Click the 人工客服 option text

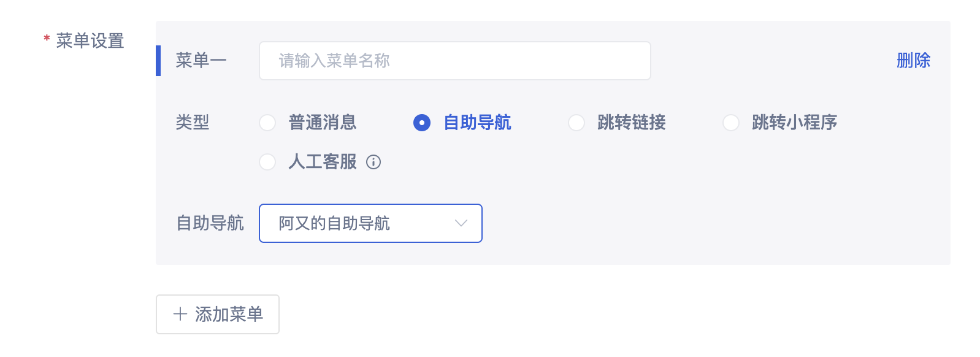(x=323, y=162)
